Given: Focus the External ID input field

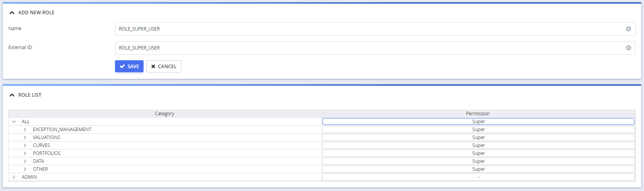Looking at the screenshot, I should (369, 48).
